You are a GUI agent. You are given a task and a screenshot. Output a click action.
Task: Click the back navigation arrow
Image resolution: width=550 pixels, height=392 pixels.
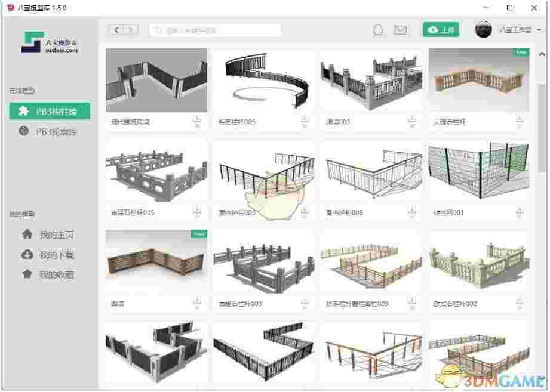[x=115, y=29]
